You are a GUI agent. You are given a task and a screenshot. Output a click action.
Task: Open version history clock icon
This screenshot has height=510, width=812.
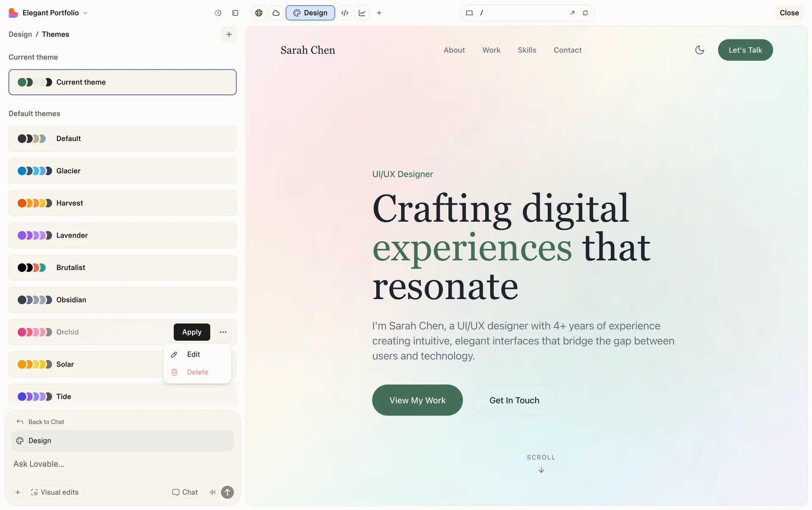218,13
